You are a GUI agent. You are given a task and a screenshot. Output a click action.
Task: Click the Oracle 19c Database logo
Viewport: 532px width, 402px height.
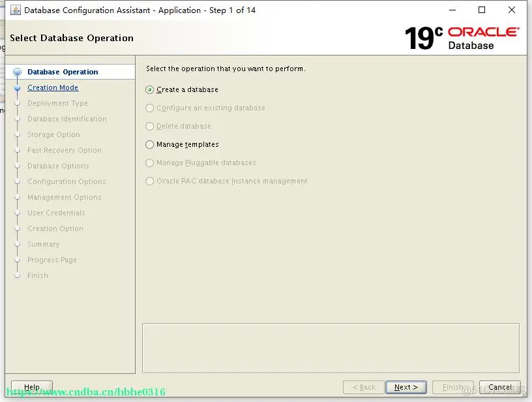point(462,38)
